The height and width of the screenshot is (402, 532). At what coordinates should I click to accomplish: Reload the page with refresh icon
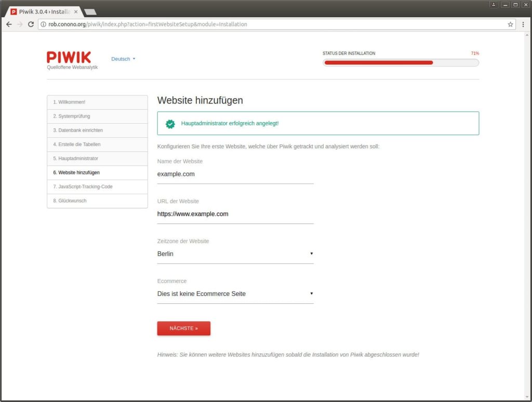(31, 24)
